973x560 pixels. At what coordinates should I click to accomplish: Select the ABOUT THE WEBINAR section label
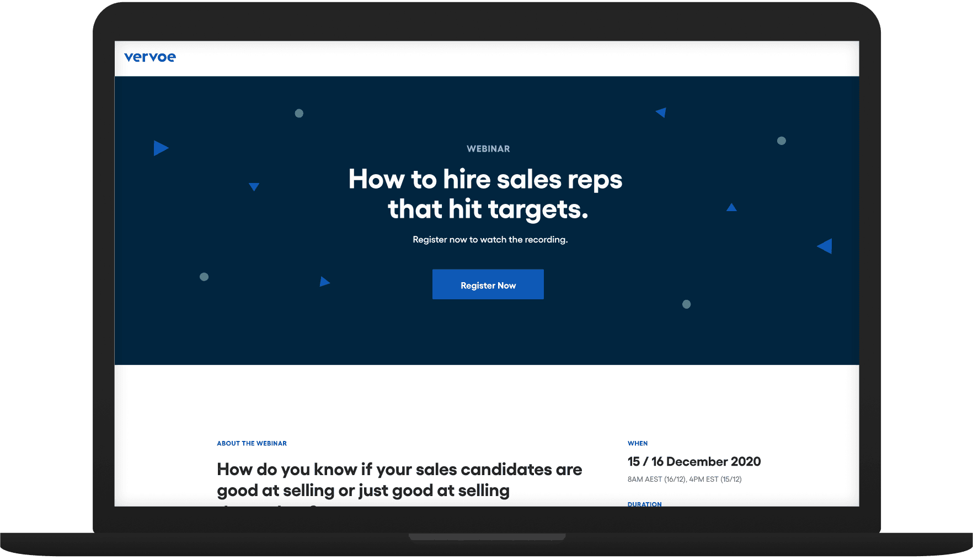pos(252,443)
